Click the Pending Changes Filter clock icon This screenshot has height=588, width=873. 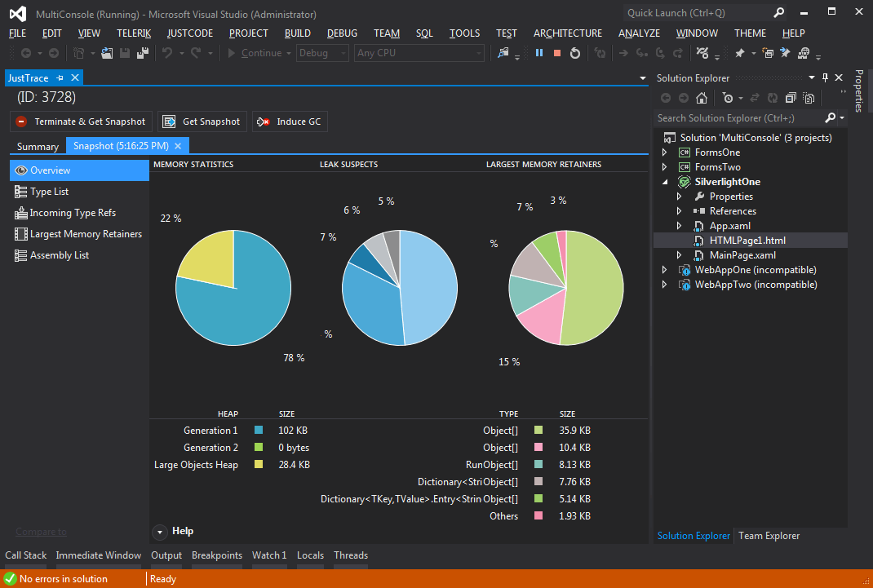click(x=728, y=98)
